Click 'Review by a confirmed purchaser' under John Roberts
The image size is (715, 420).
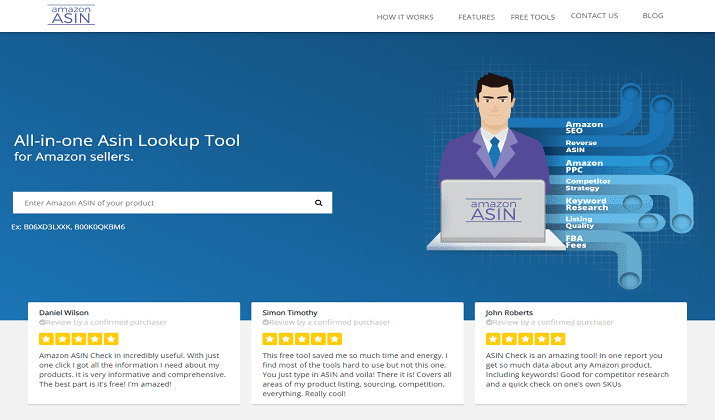point(553,322)
